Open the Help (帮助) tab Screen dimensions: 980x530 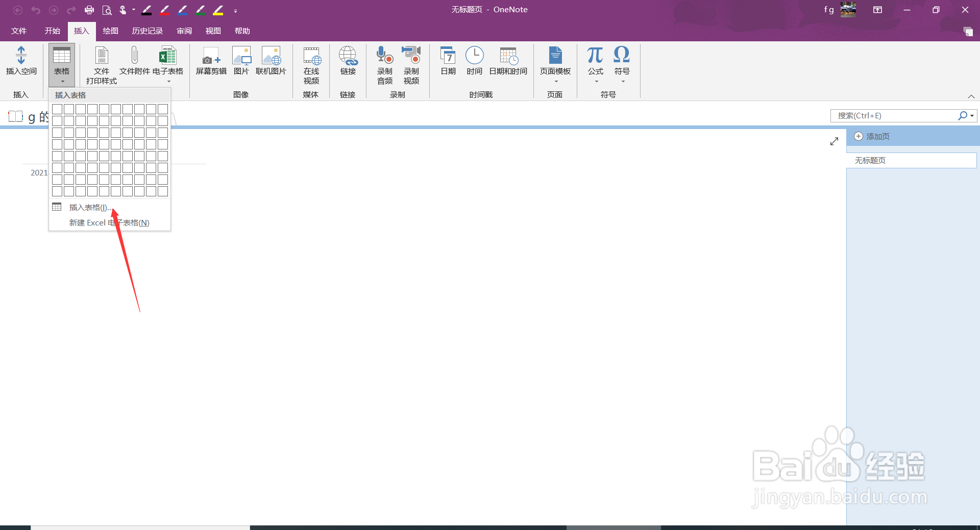[x=242, y=31]
